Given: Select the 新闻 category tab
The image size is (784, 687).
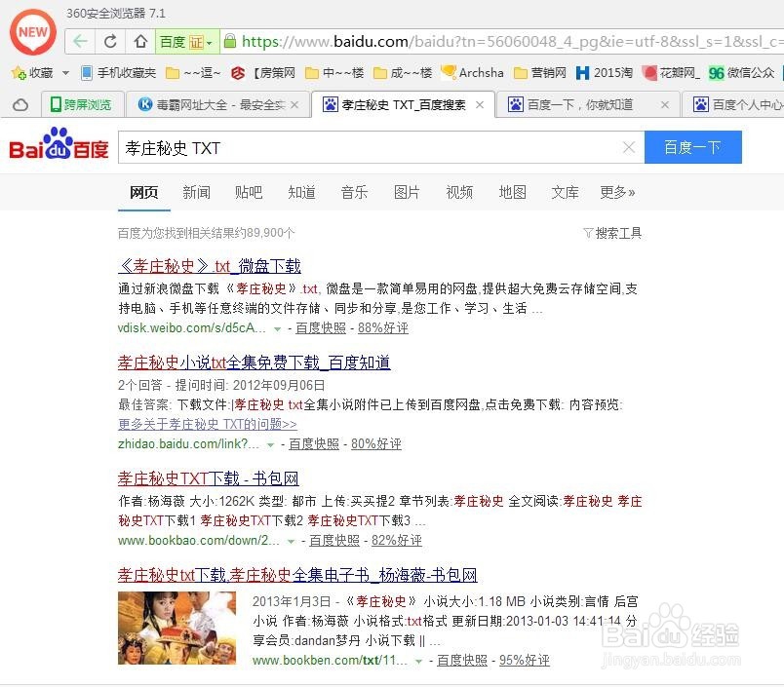Looking at the screenshot, I should pyautogui.click(x=196, y=192).
